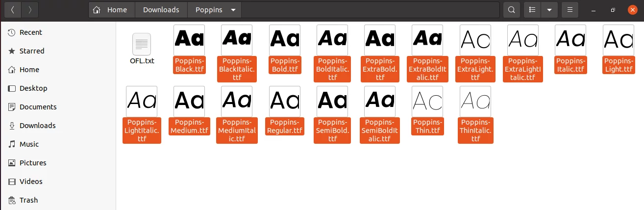Select the Poppins-Black.ttf font icon
The width and height of the screenshot is (644, 210).
(189, 40)
